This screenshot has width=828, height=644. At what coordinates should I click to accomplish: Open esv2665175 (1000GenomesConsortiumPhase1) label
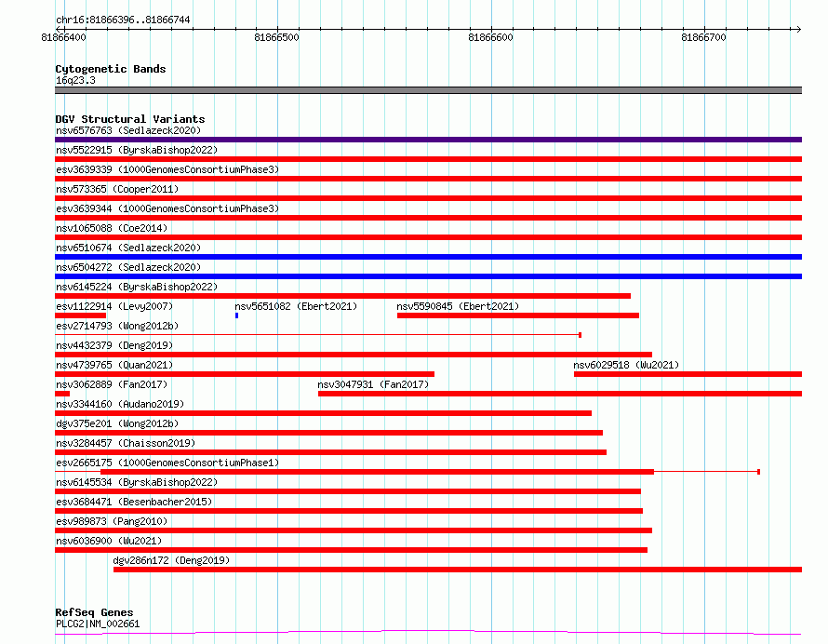pos(167,463)
